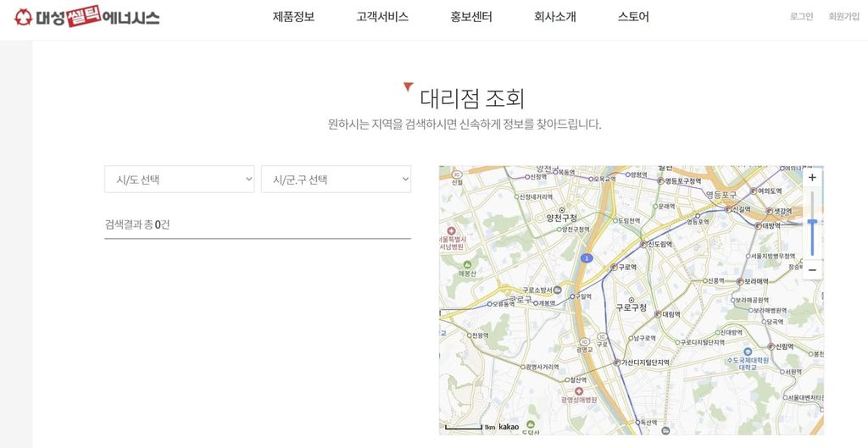Click the 서울특별시 서남병원 hospital marker

click(x=451, y=230)
